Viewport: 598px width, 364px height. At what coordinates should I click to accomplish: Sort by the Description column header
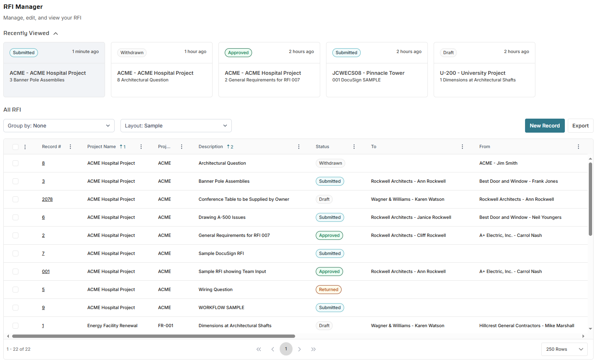tap(211, 147)
